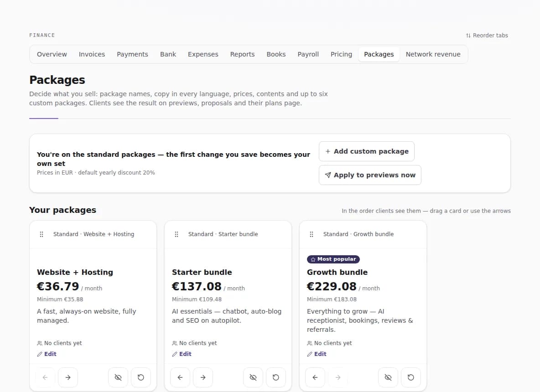Hide the Starter bundle package
Image resolution: width=540 pixels, height=392 pixels.
[253, 377]
